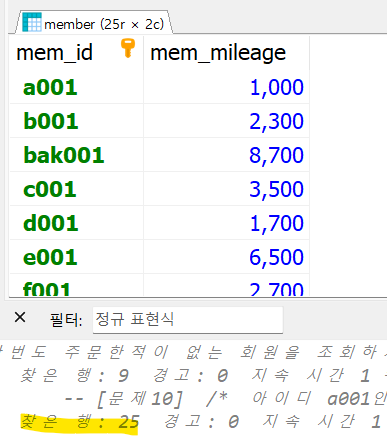Select the cell c001

click(76, 189)
